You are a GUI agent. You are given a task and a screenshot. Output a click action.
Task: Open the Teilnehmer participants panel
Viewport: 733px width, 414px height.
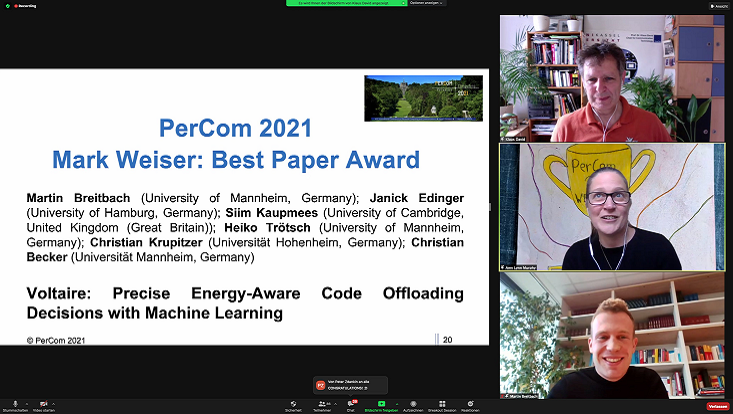(322, 406)
